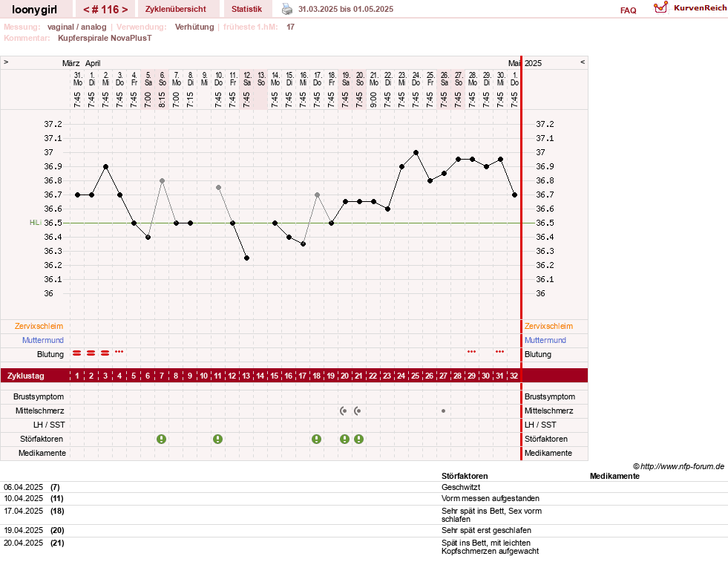
Task: Click the spotting marker on day 4
Action: (x=119, y=352)
